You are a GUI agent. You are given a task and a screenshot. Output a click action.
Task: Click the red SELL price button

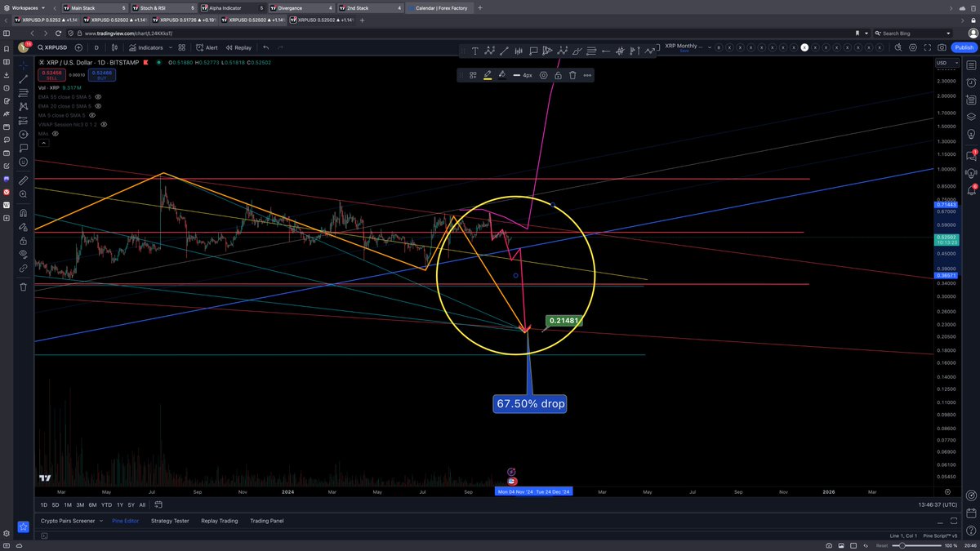click(51, 74)
